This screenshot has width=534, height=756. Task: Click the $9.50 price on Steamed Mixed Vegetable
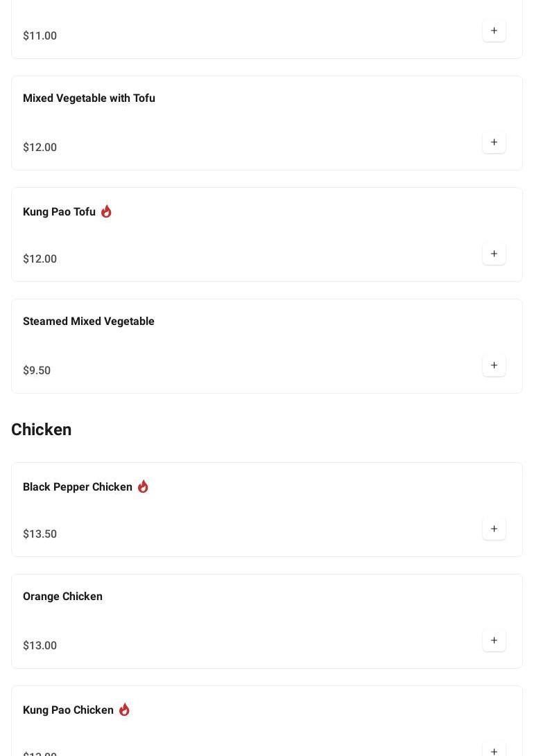pos(37,370)
